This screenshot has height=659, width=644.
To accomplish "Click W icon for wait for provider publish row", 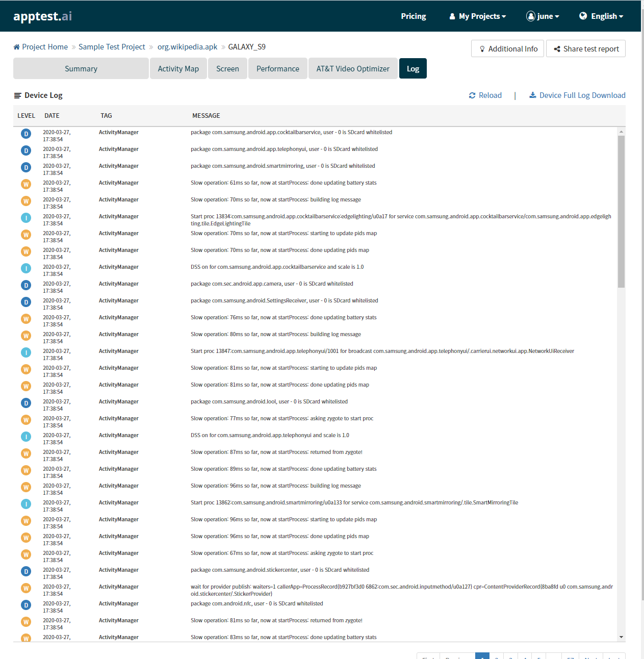I will [26, 588].
